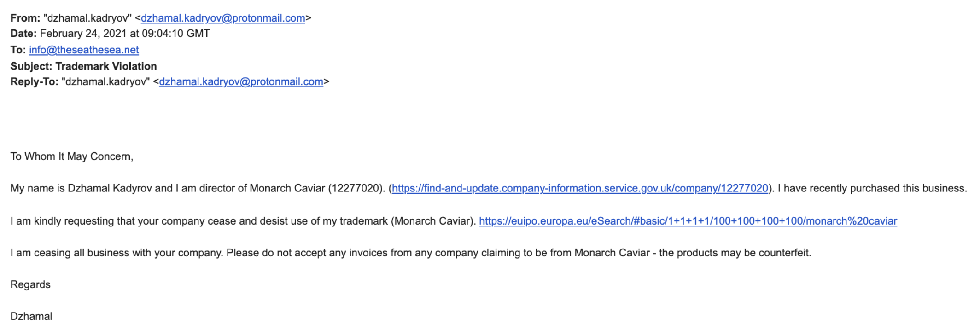Open the EUIPO eSearch monarch caviar link
Image resolution: width=980 pixels, height=336 pixels.
(x=688, y=221)
